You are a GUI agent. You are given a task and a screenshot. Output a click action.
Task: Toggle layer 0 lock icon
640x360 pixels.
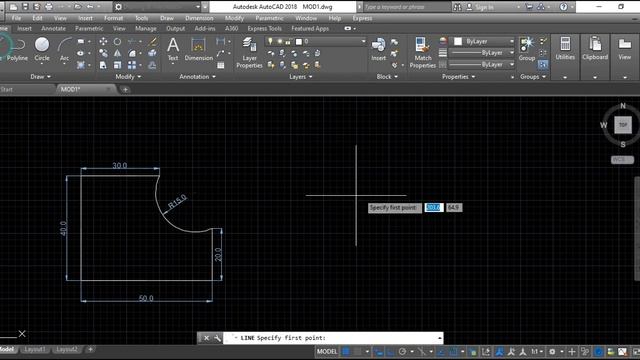[288, 41]
